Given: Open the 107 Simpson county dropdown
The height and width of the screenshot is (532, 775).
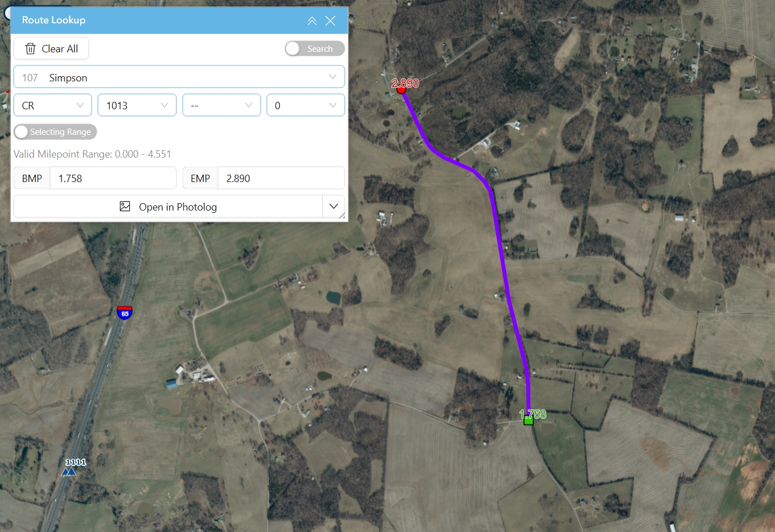Looking at the screenshot, I should (179, 77).
